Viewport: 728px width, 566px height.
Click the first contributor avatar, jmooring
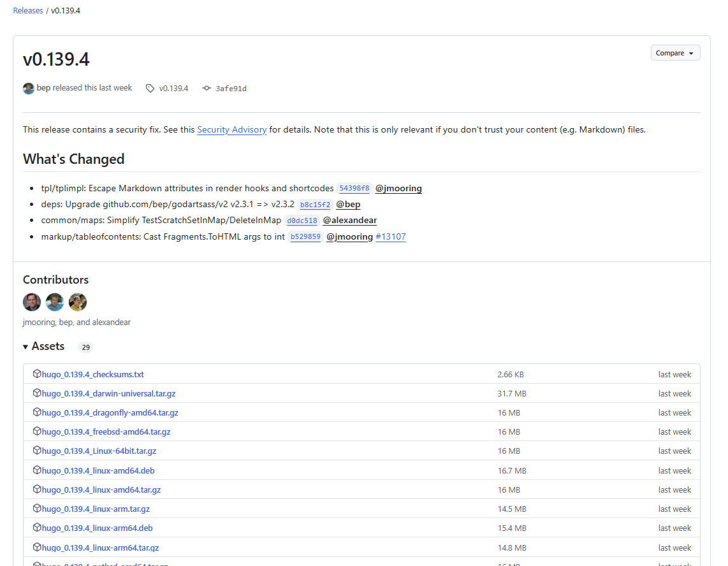[32, 302]
